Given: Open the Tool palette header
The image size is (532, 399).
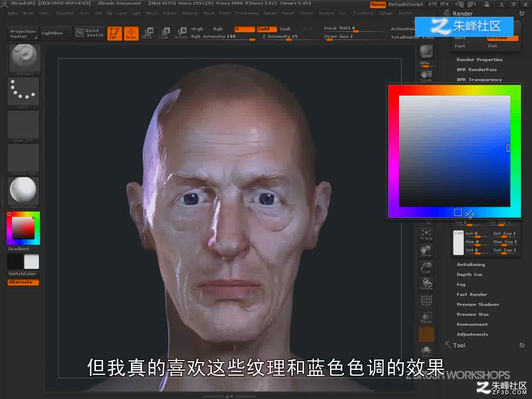Looking at the screenshot, I should [459, 345].
